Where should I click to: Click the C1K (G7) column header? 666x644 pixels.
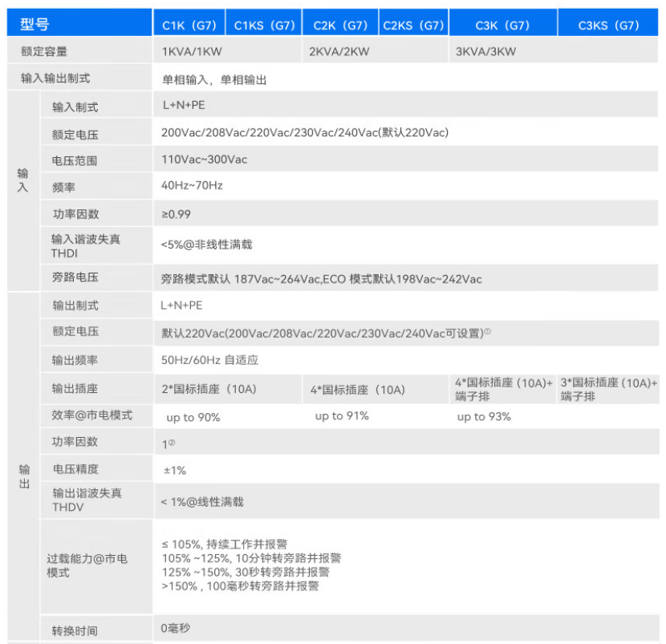[189, 23]
